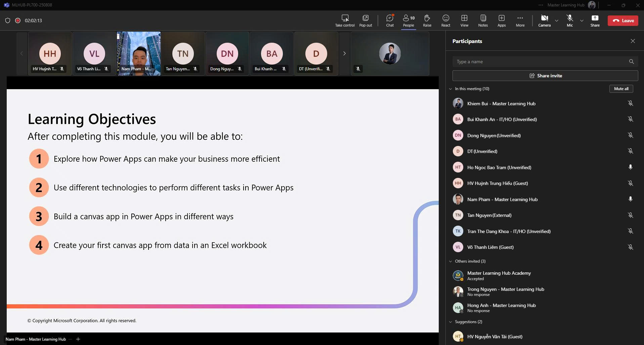This screenshot has width=644, height=345.
Task: Click Nam Pham's video tile
Action: coord(139,53)
